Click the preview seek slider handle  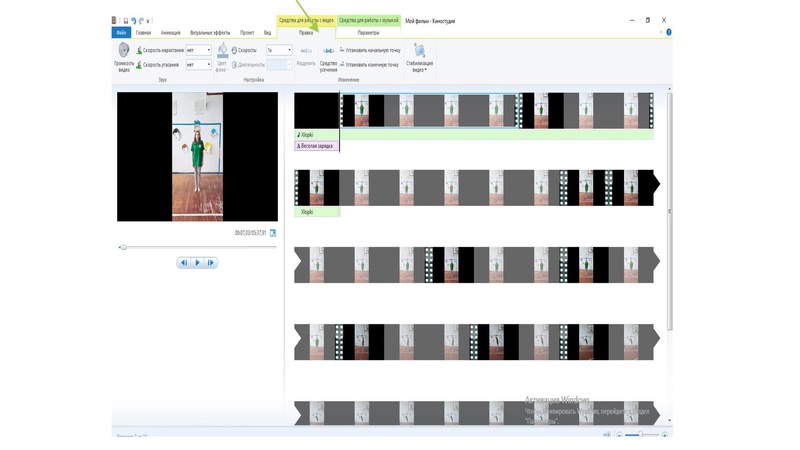pyautogui.click(x=123, y=247)
